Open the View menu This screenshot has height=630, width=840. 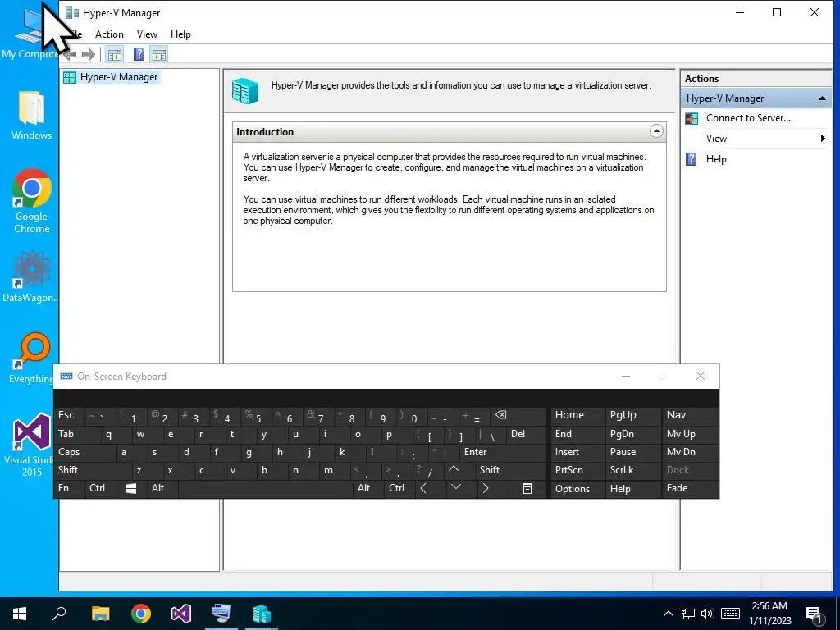147,34
